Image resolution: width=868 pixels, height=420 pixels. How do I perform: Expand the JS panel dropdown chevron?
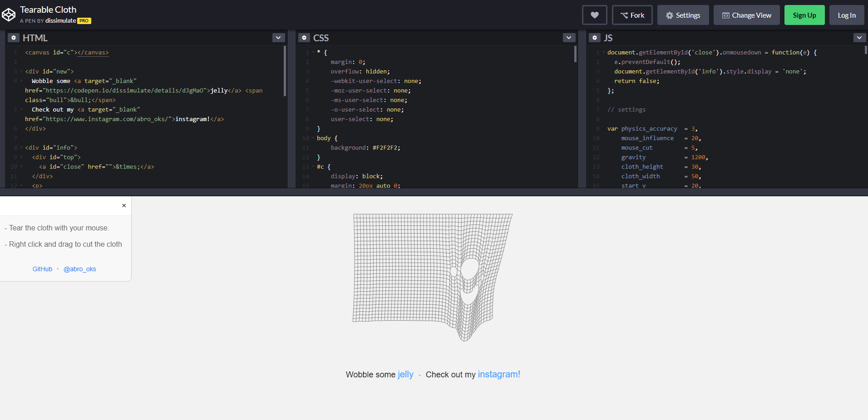pyautogui.click(x=859, y=38)
